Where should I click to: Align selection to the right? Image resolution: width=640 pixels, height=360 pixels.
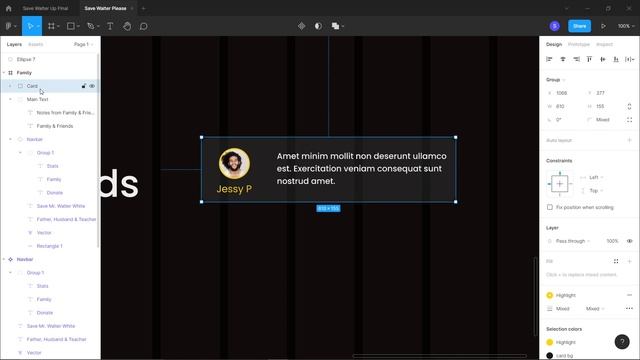(576, 59)
